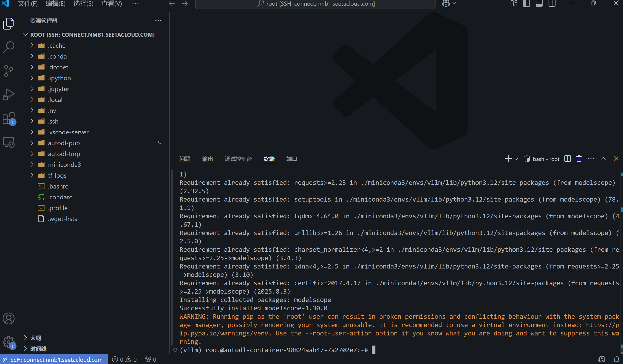Open Run and Debug view
This screenshot has width=623, height=364.
coord(9,94)
